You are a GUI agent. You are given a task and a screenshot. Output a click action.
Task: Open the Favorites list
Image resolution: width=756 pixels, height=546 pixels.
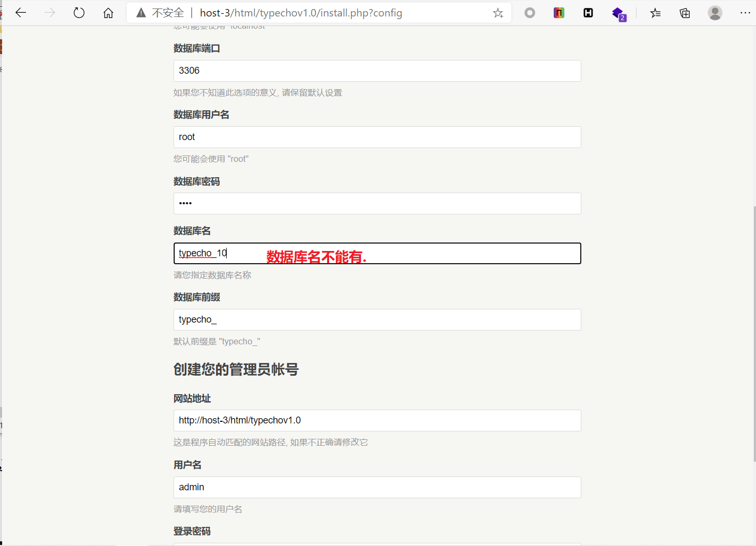point(655,12)
